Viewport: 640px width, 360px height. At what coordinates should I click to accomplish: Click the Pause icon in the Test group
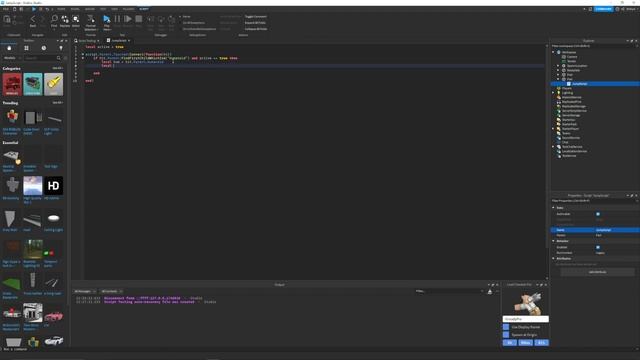[x=118, y=19]
